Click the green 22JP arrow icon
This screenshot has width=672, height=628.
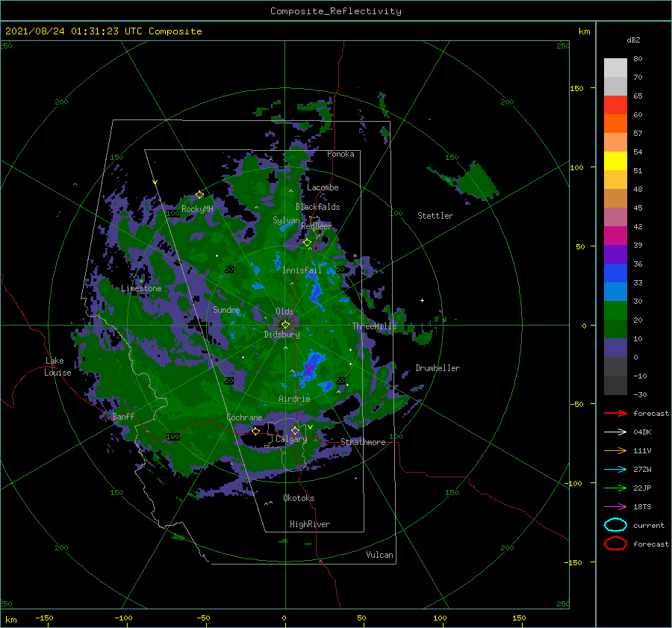[x=615, y=488]
